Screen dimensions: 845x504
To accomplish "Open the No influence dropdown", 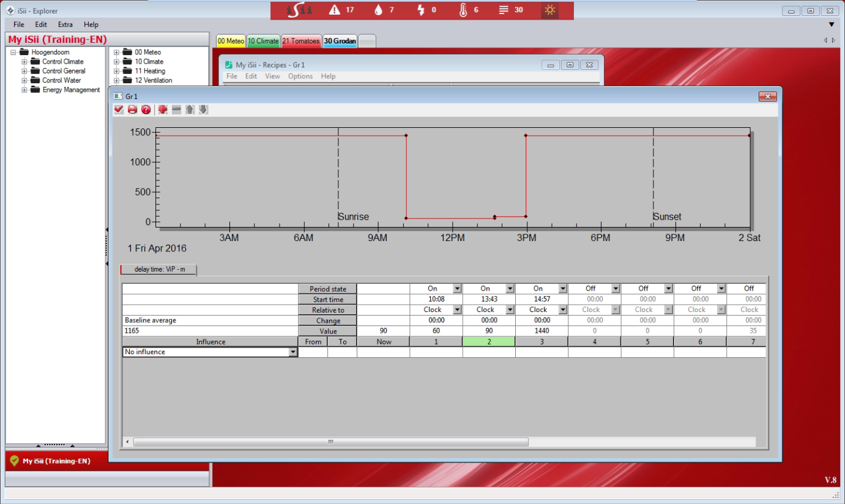I will [x=292, y=352].
